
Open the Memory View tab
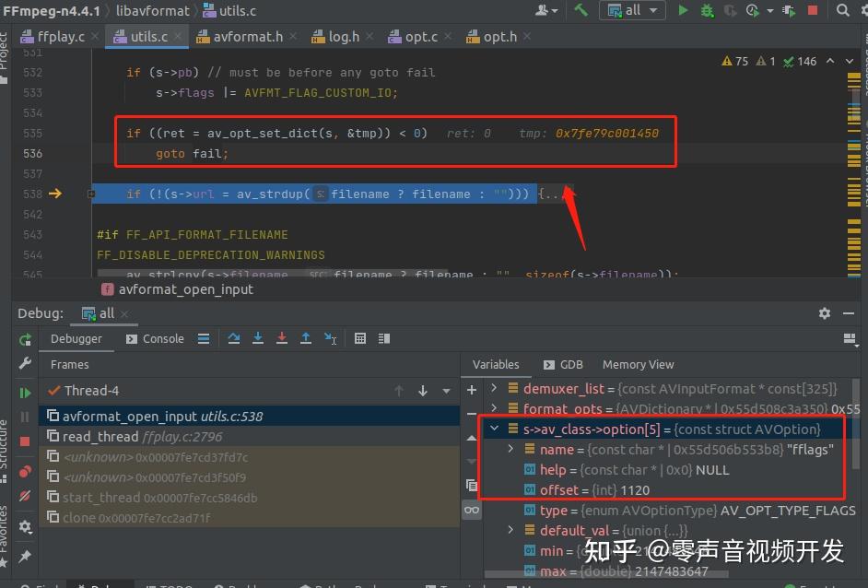pos(638,365)
